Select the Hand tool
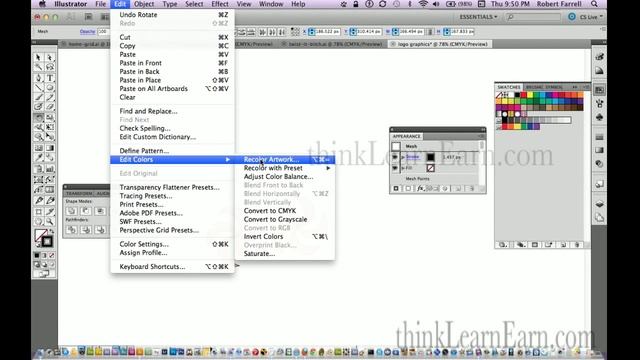640x360 pixels. point(38,222)
